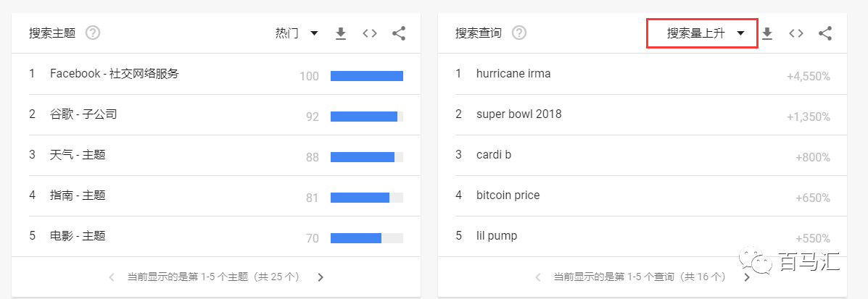Image resolution: width=868 pixels, height=299 pixels.
Task: Click the blue bar for 天气 topic
Action: click(x=363, y=157)
